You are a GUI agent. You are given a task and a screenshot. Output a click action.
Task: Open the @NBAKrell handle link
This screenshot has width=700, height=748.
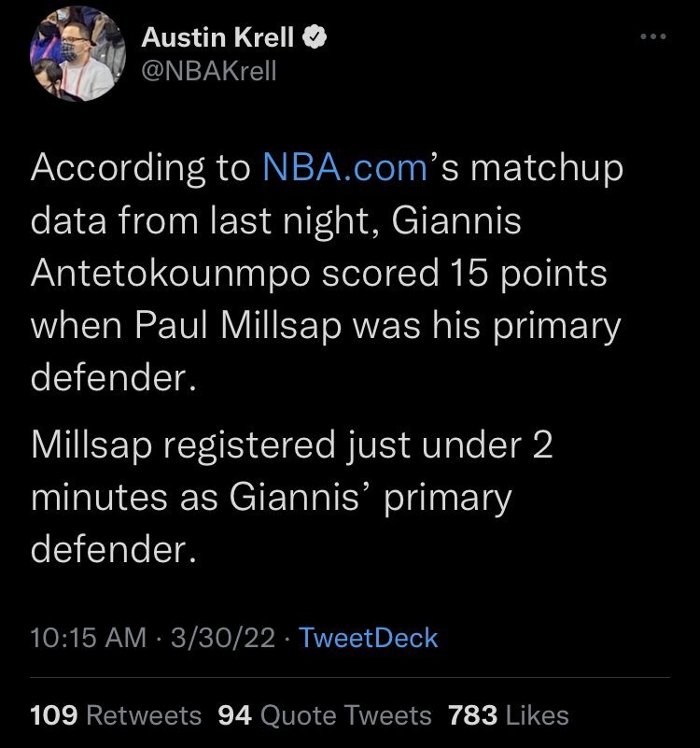pos(209,71)
